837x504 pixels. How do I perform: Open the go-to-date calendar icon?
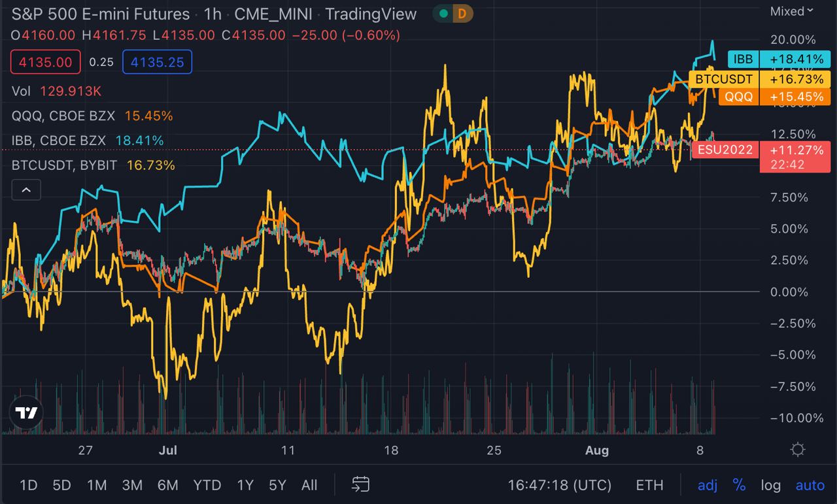click(360, 484)
